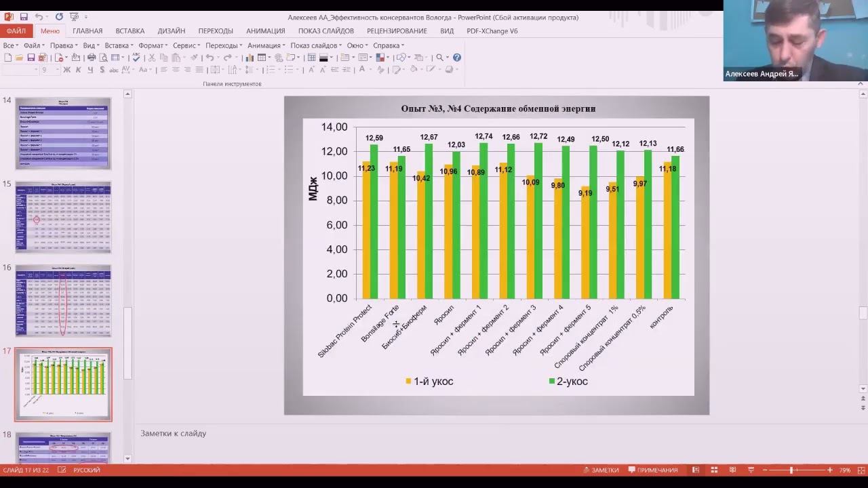
Task: Click the Open folder icon
Action: click(x=19, y=58)
